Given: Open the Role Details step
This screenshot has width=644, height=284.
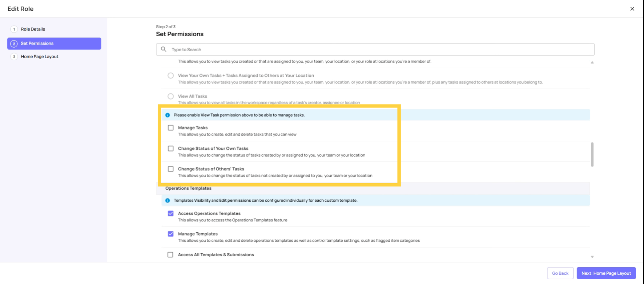Looking at the screenshot, I should pyautogui.click(x=33, y=29).
